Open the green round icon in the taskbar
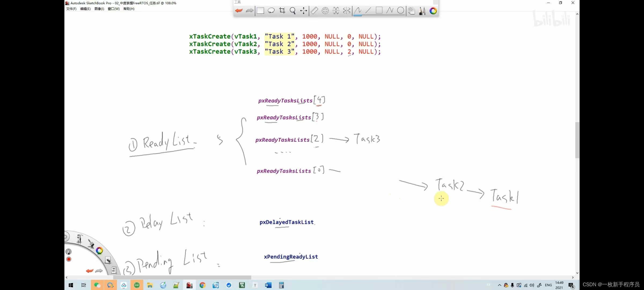Image resolution: width=644 pixels, height=290 pixels. click(x=137, y=285)
